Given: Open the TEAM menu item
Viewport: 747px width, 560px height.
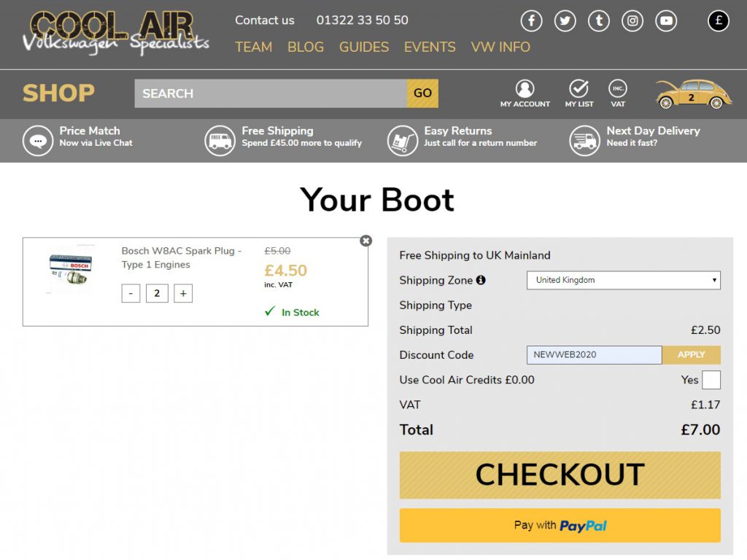Looking at the screenshot, I should pyautogui.click(x=253, y=47).
